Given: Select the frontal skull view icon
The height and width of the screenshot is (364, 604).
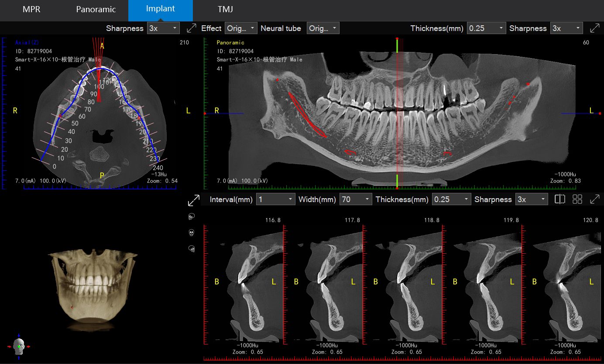Looking at the screenshot, I should point(192,233).
